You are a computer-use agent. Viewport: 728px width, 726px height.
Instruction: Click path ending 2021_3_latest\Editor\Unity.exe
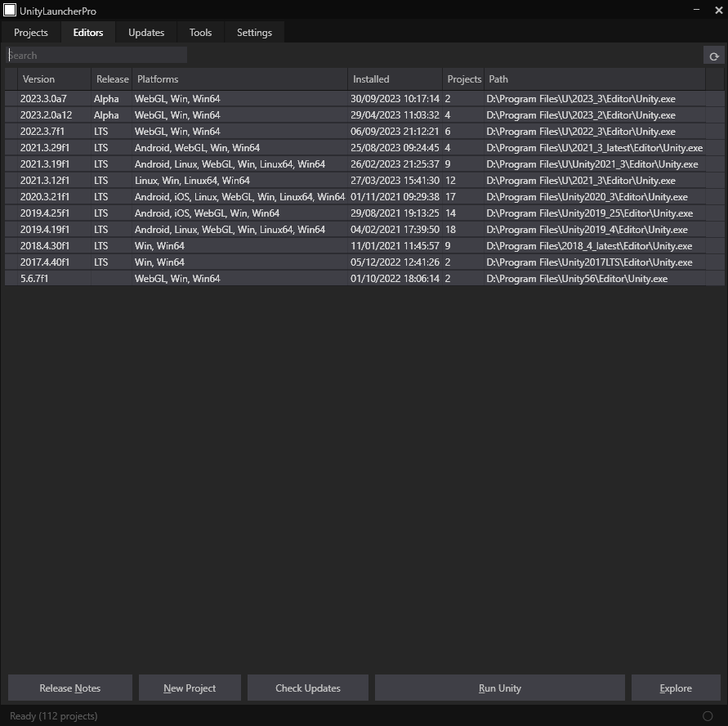[x=594, y=148]
